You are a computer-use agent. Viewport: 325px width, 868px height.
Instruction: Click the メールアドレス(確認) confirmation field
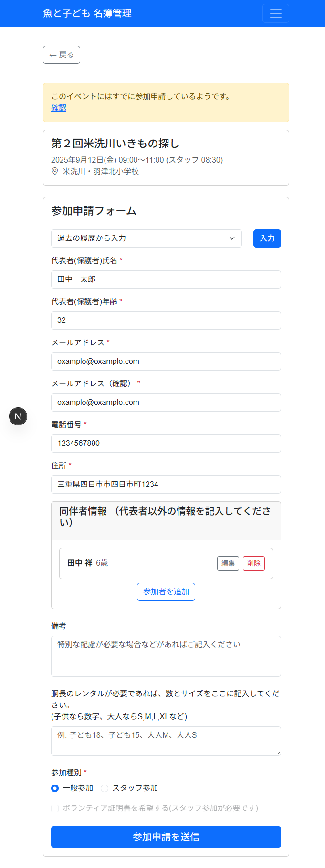point(166,403)
